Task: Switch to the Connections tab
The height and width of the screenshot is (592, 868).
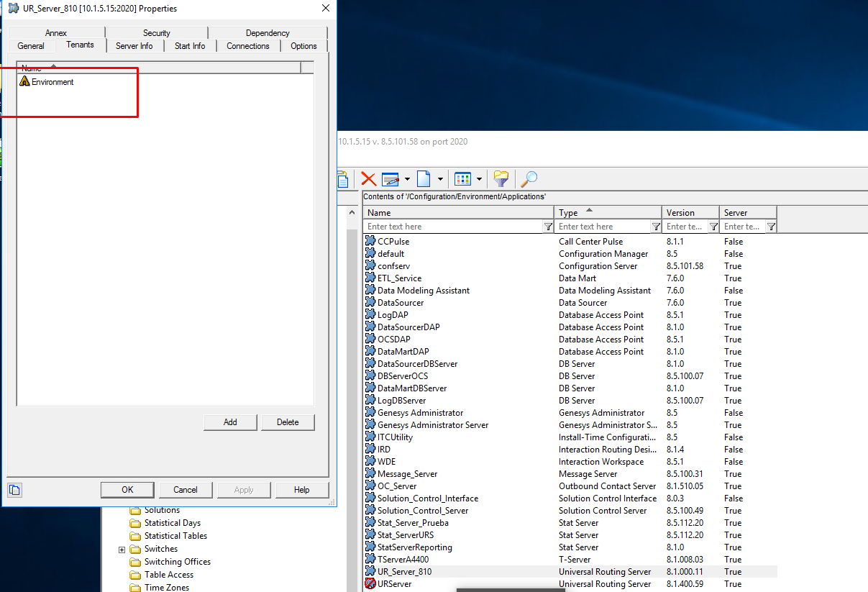Action: click(x=248, y=46)
